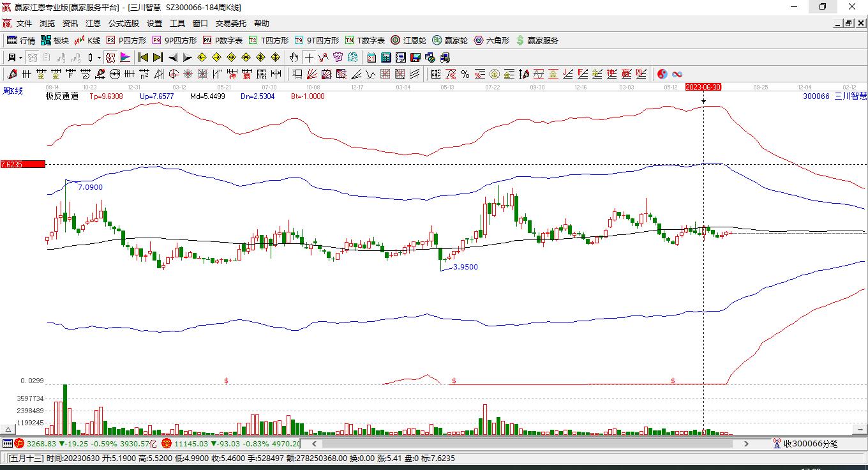Viewport: 868px width, 470px height.
Task: Click the yellow diamond right-arrow icon
Action: click(216, 57)
